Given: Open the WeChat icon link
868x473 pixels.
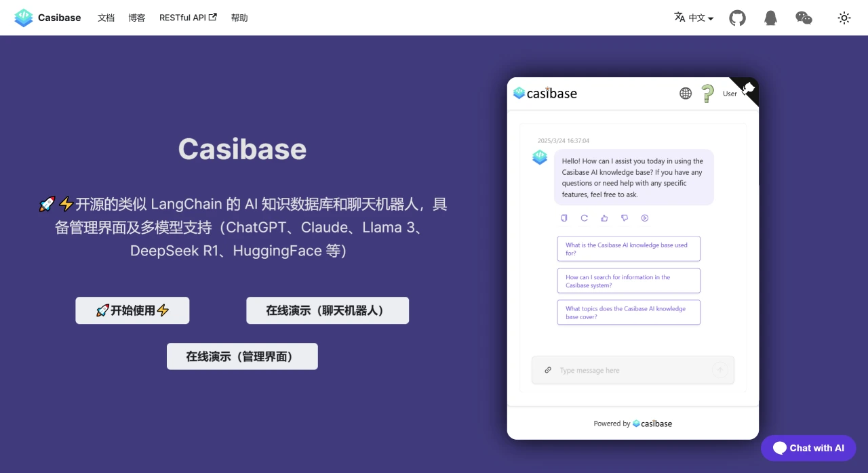Looking at the screenshot, I should (x=804, y=18).
